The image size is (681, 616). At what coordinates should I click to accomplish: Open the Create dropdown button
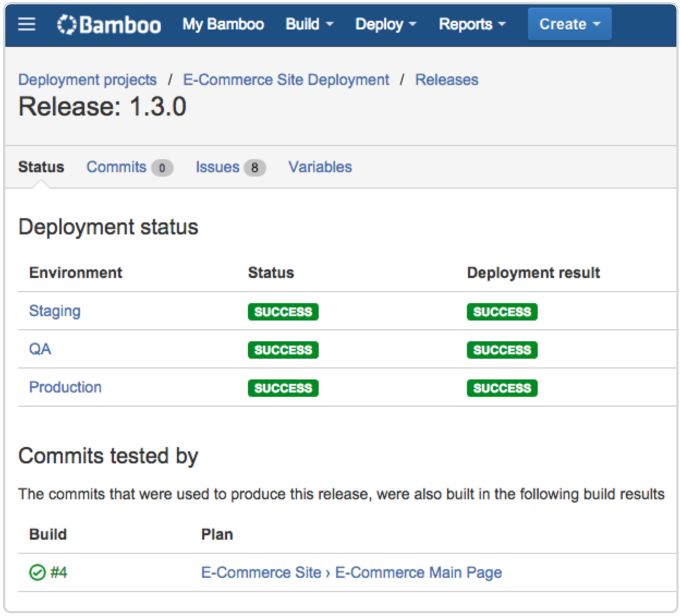[x=569, y=25]
